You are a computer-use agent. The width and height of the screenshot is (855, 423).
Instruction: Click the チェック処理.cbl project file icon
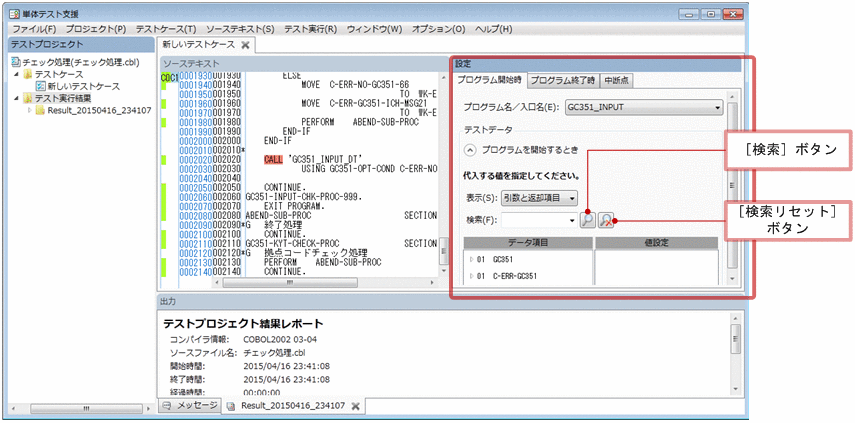click(16, 62)
